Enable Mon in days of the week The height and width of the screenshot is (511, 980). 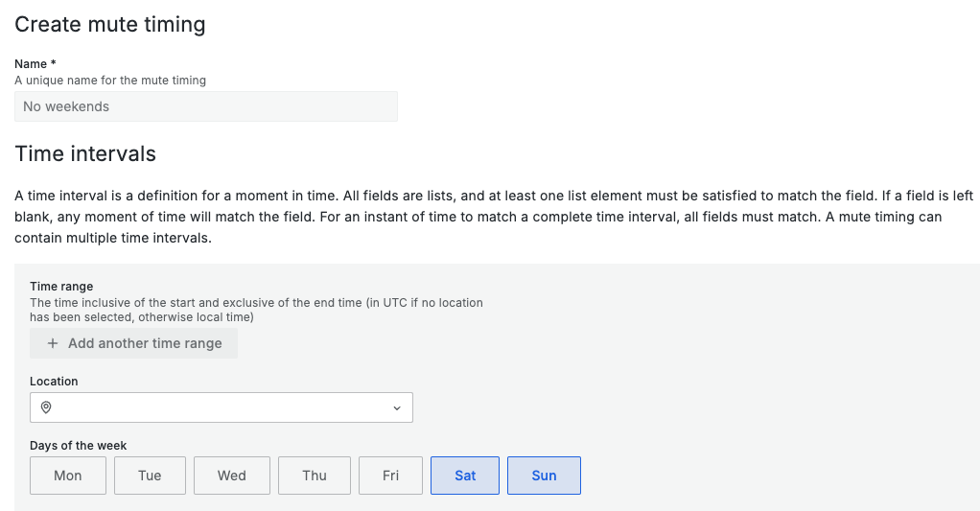[68, 476]
